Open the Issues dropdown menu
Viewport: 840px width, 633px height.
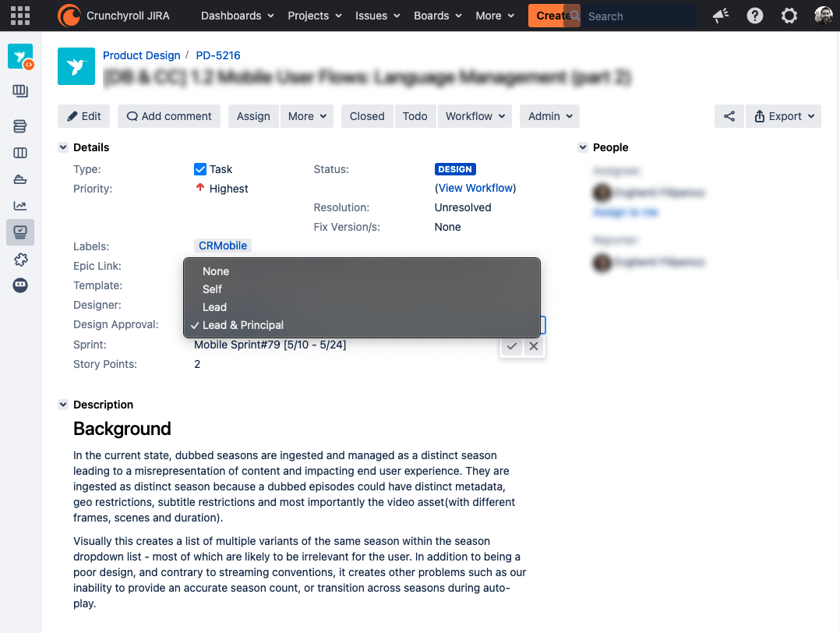(378, 16)
